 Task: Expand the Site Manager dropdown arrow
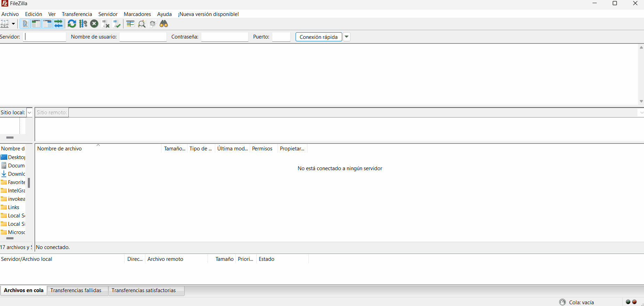click(x=13, y=24)
